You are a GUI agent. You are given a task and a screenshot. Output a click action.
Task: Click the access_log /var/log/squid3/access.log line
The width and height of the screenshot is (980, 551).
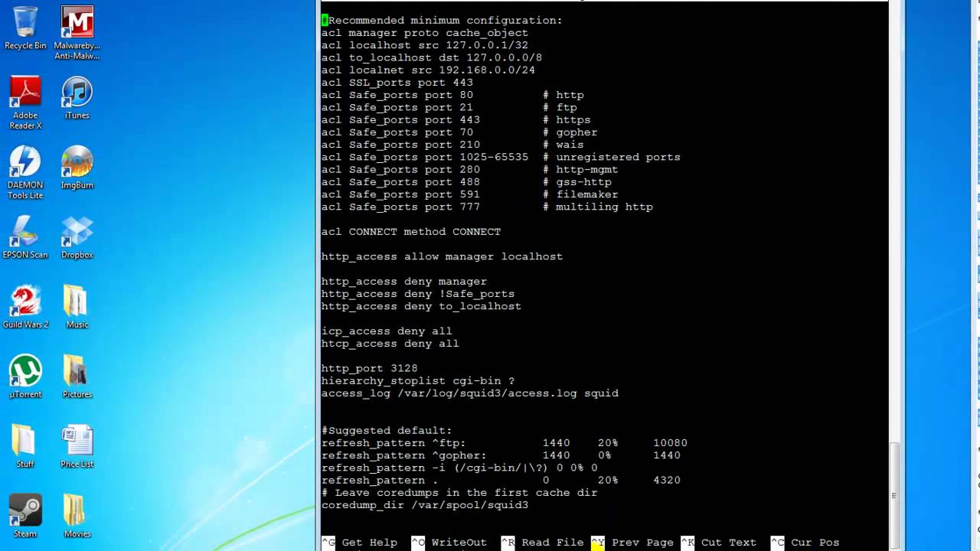(x=469, y=393)
